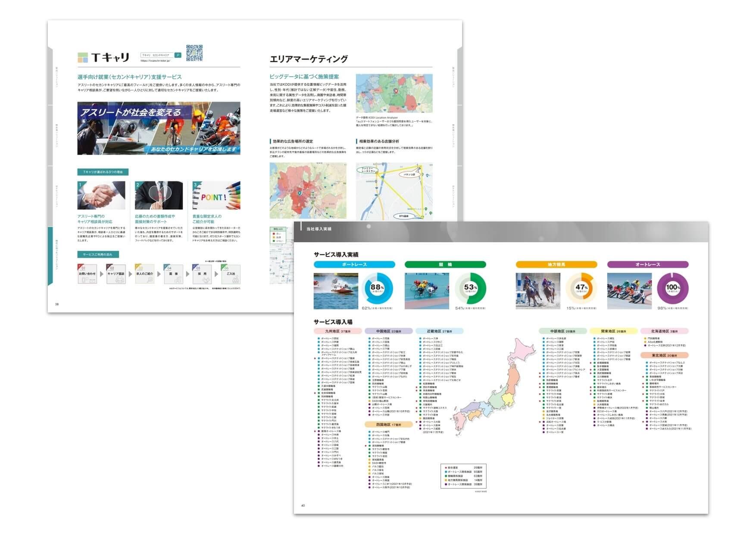The image size is (756, 534).
Task: Click the red location pin on KDDI map
Action: [396, 91]
